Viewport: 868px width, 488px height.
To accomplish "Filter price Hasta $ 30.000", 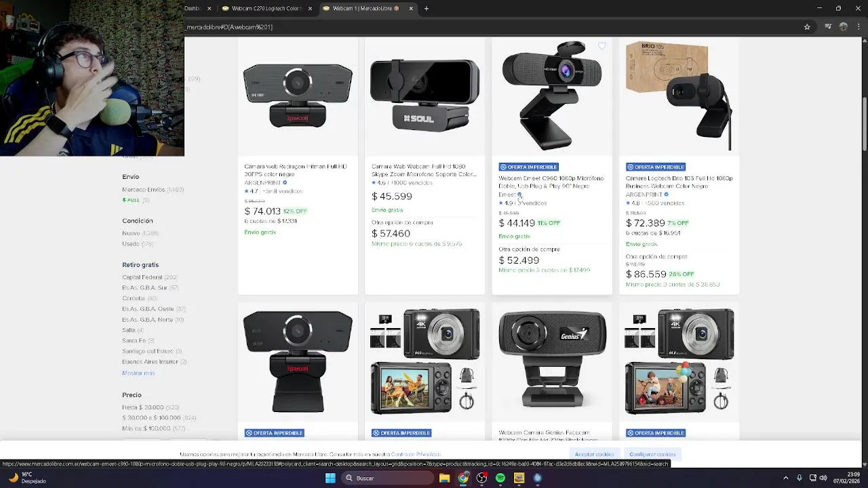I will 151,407.
